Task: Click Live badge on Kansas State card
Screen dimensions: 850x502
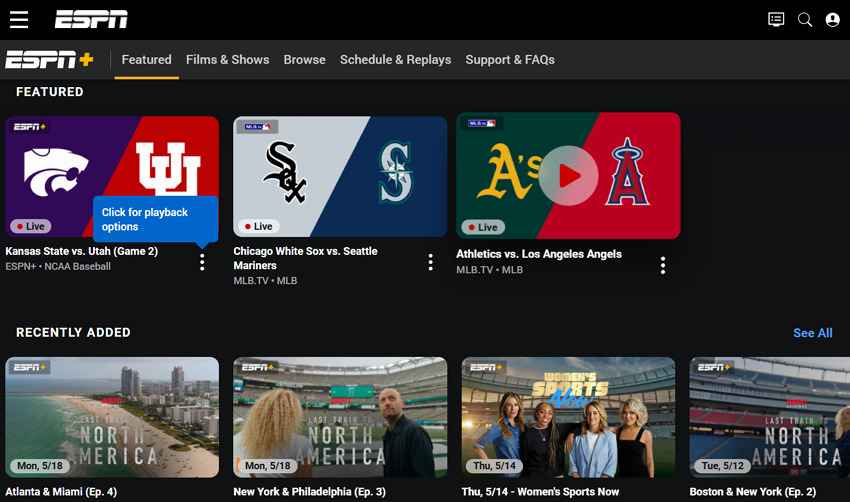Action: (x=30, y=226)
